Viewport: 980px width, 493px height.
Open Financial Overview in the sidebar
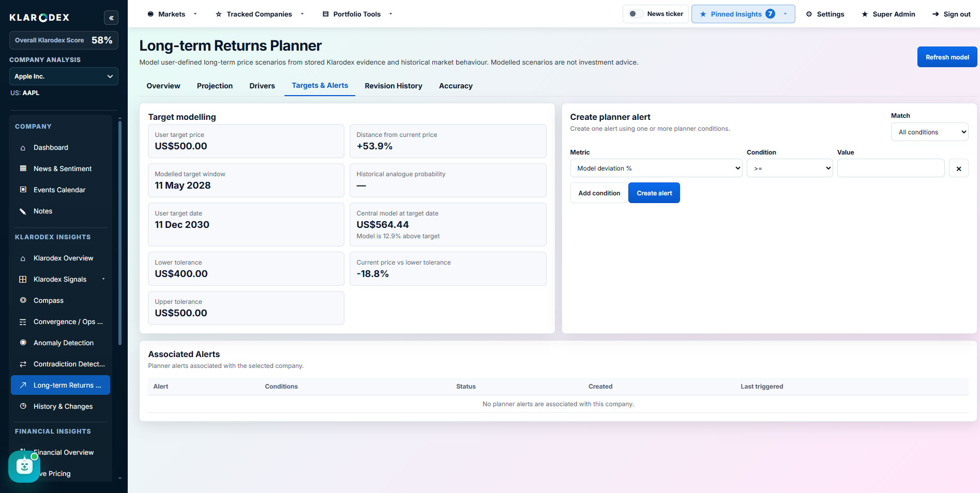click(64, 452)
